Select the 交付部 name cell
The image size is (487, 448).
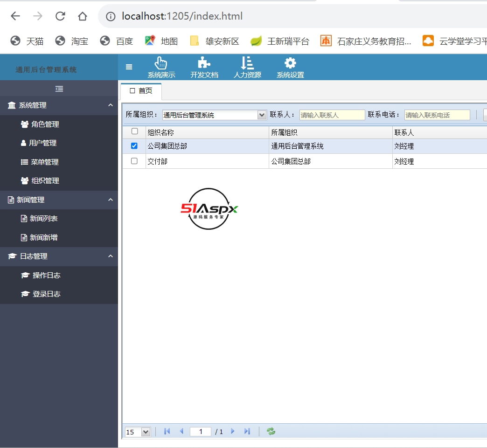tap(207, 161)
